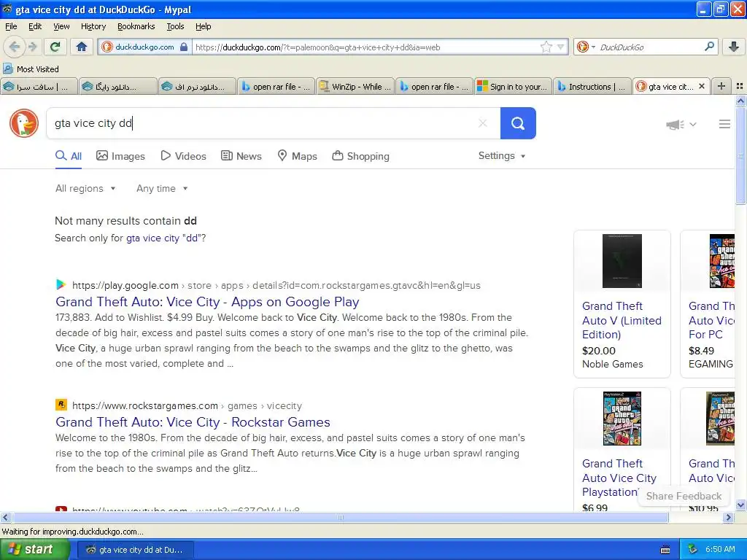
Task: Open the History menu
Action: [x=93, y=26]
